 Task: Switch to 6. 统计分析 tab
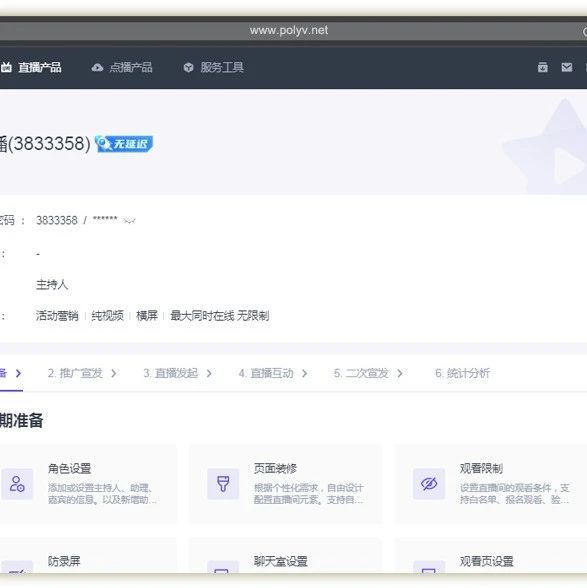click(x=462, y=373)
